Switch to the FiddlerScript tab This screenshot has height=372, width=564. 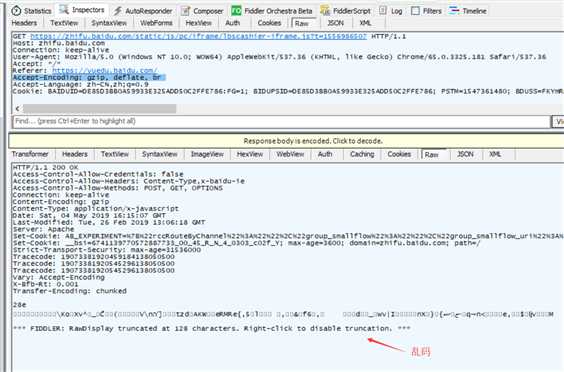tap(345, 11)
